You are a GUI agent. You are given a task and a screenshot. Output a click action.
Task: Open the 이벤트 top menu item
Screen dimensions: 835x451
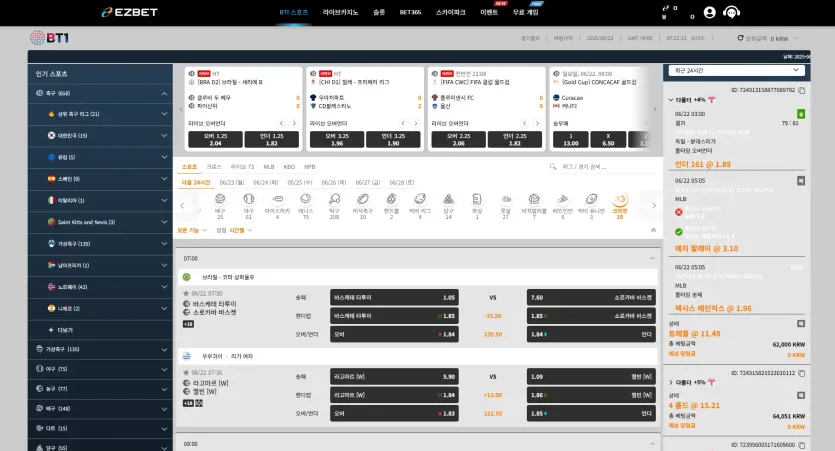click(489, 12)
